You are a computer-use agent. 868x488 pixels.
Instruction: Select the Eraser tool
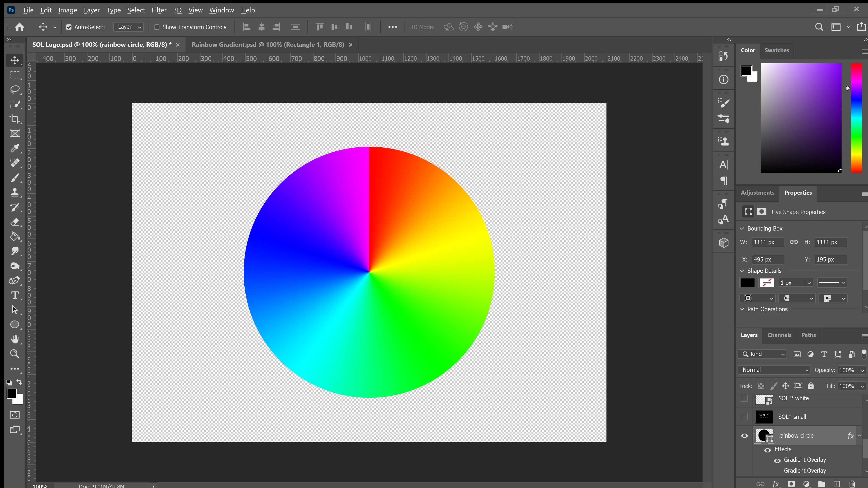14,222
